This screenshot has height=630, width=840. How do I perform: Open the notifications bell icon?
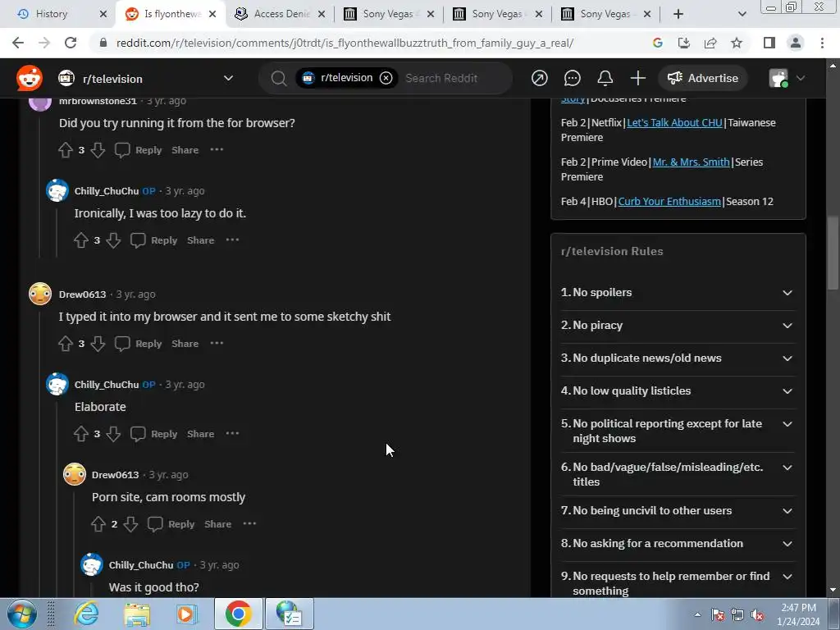(605, 78)
